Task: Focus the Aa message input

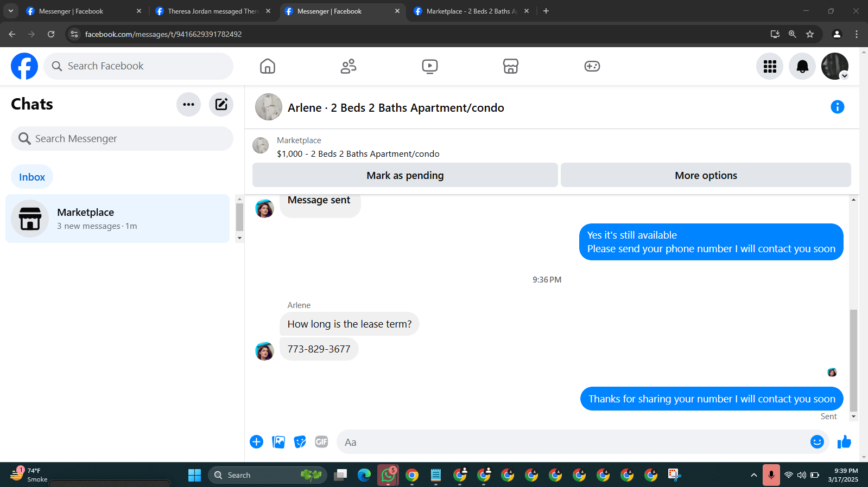Action: (573, 442)
